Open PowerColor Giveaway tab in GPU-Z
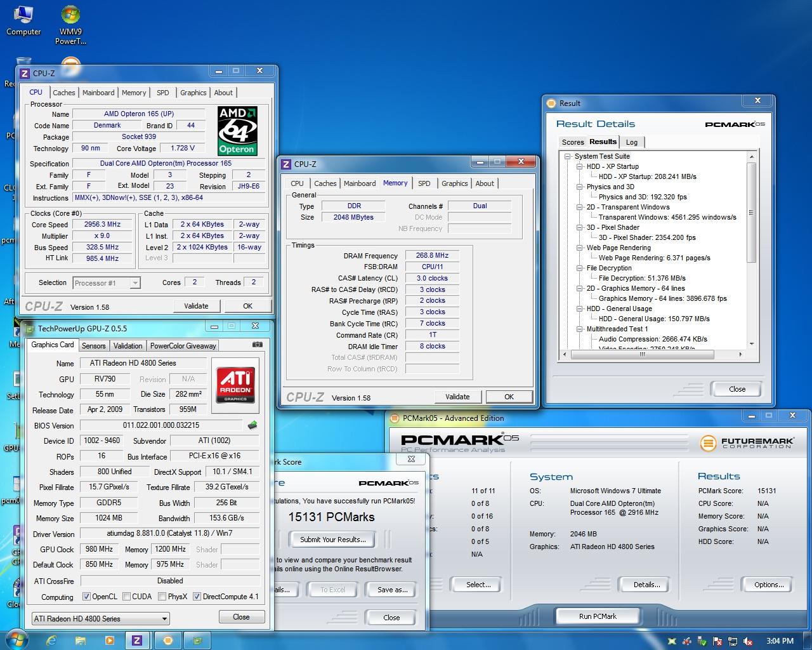Screen dimensions: 812x650 183,346
